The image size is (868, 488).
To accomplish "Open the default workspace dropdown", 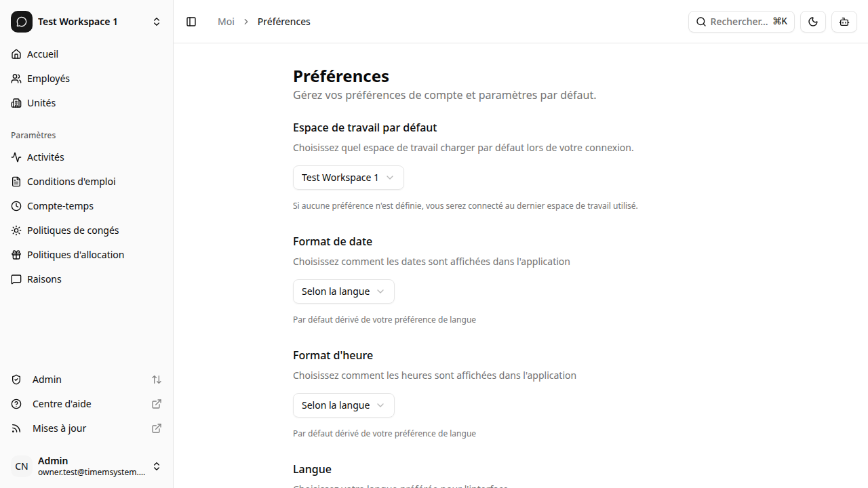I will pos(348,177).
